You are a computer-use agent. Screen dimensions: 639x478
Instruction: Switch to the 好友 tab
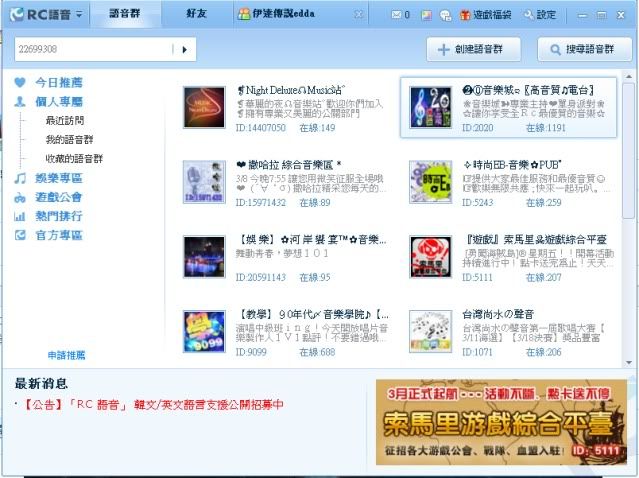pyautogui.click(x=197, y=15)
